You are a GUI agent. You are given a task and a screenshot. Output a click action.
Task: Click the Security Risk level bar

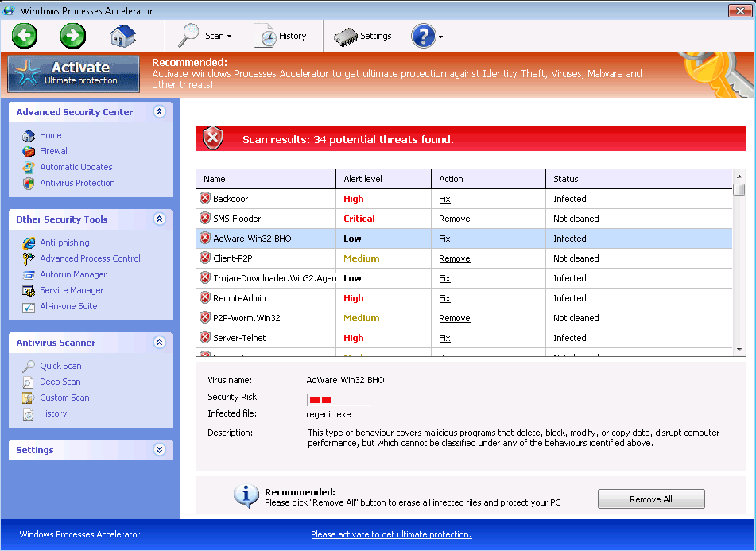[x=338, y=399]
